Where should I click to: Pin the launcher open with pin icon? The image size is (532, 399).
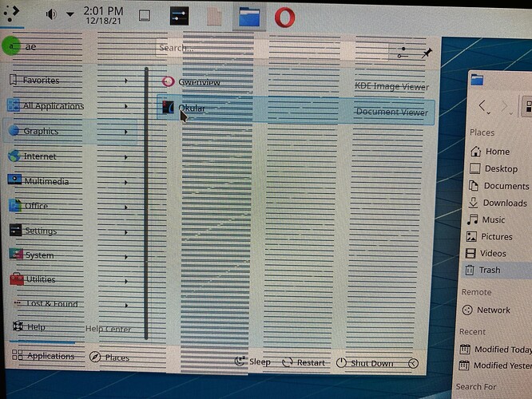coord(427,53)
